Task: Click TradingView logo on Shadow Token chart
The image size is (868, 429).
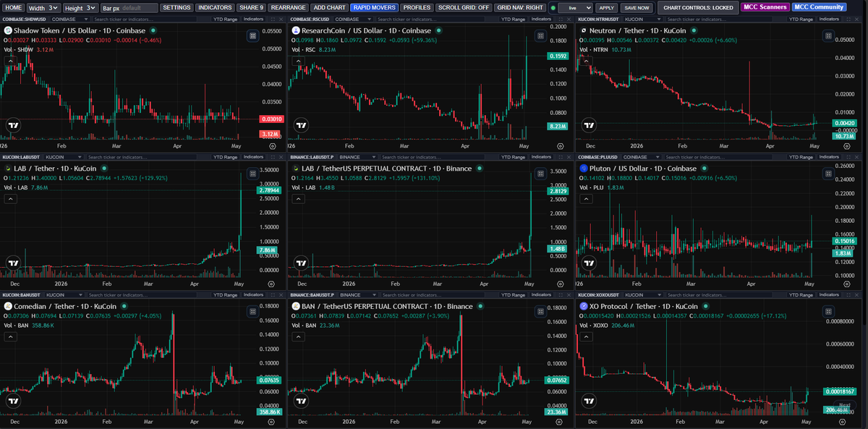Action: [x=12, y=124]
